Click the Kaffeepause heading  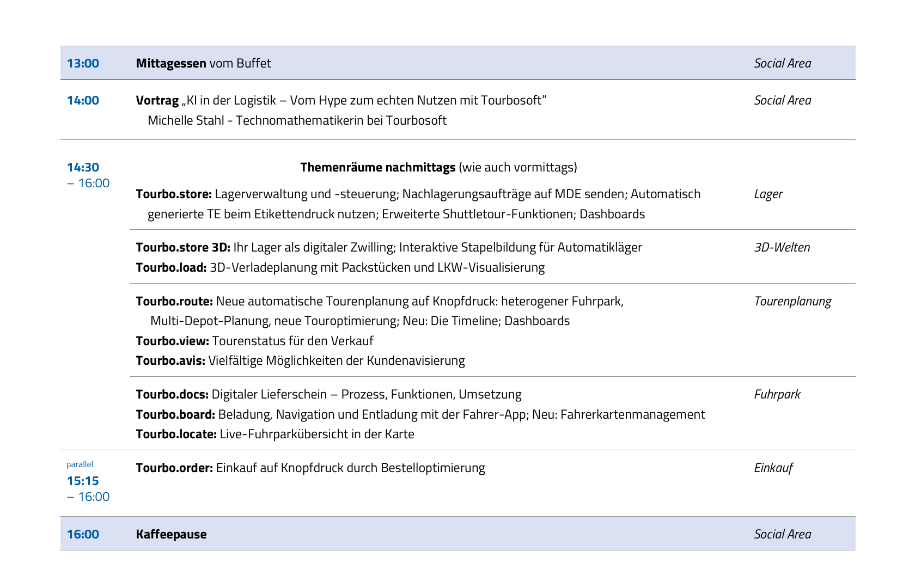(x=171, y=534)
